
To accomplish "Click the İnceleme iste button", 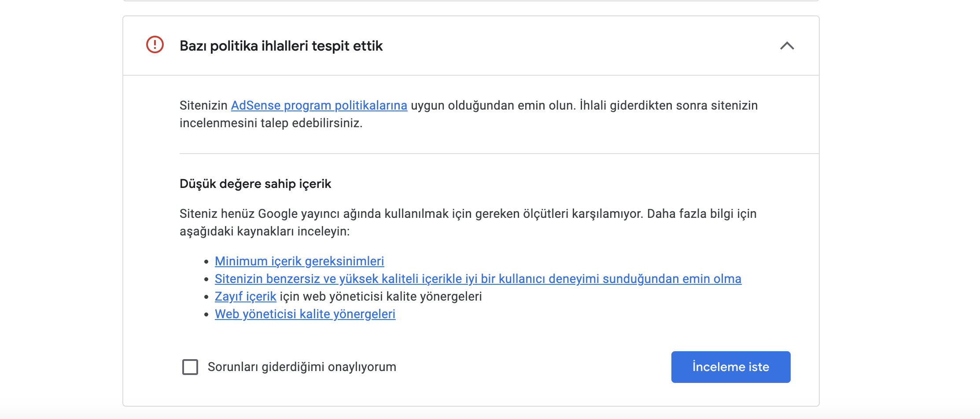I will coord(731,367).
